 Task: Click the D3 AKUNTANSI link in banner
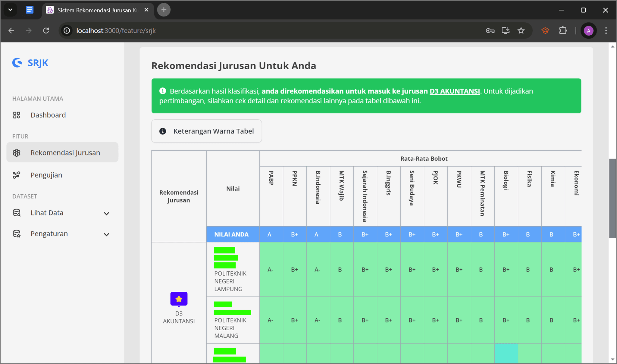455,91
